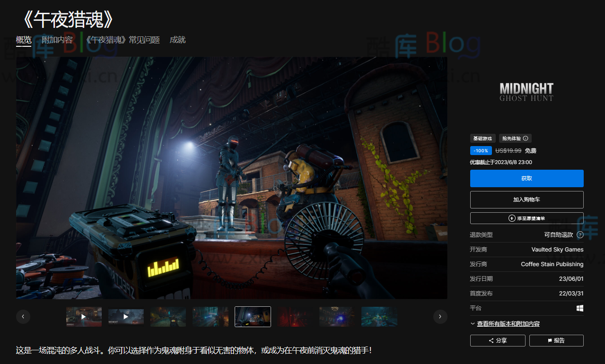
Task: Click the 基础游戏 badge
Action: (482, 138)
